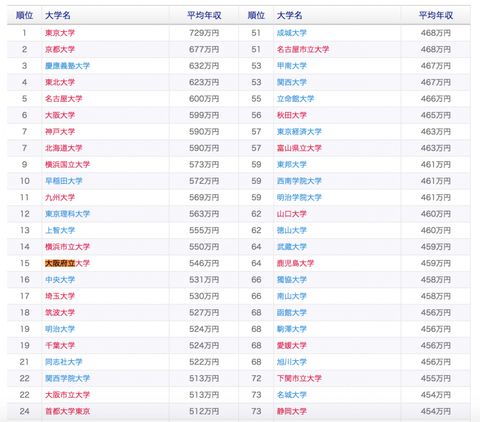Select the 531万円 value

point(204,280)
